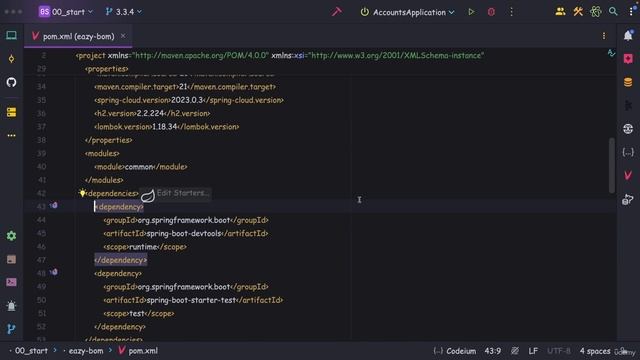Open the Maven tool window icon

pyautogui.click(x=628, y=176)
